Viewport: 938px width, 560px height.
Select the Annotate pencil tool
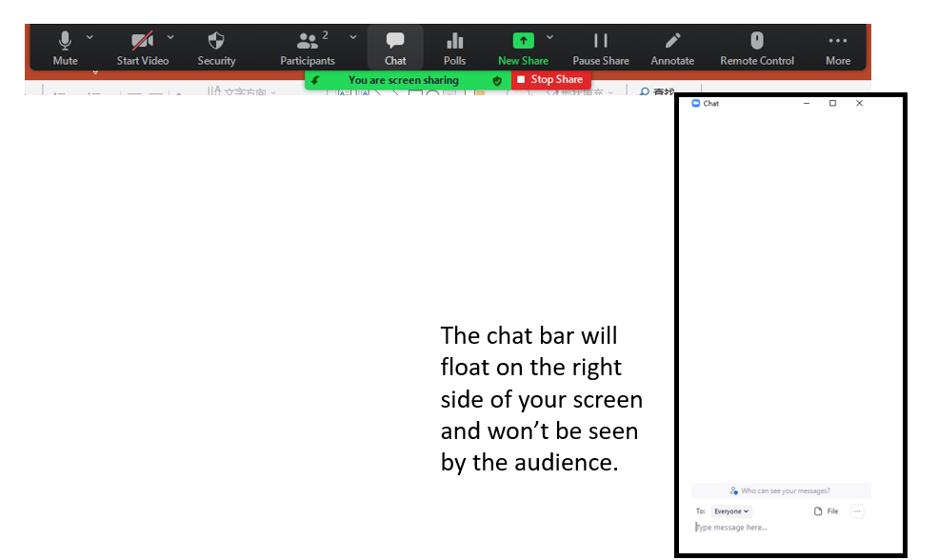coord(672,47)
